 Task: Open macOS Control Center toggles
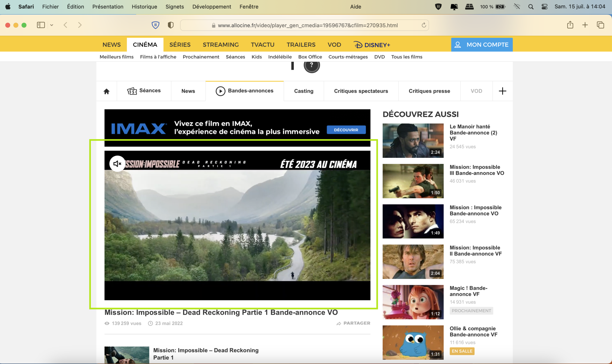click(x=544, y=7)
